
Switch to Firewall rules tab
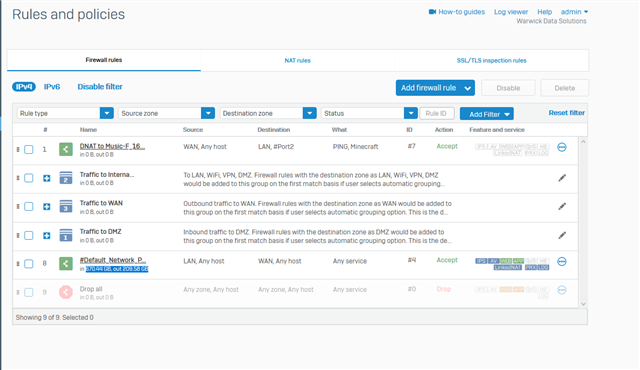(x=104, y=60)
